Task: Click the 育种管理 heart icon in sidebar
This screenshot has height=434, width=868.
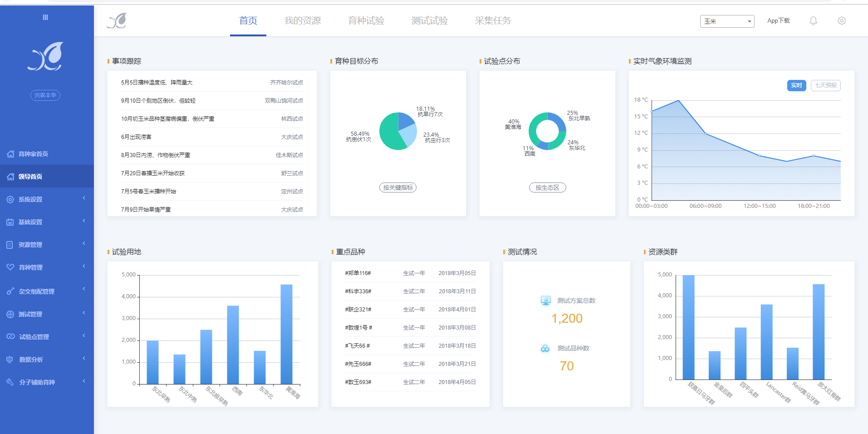Action: point(10,267)
